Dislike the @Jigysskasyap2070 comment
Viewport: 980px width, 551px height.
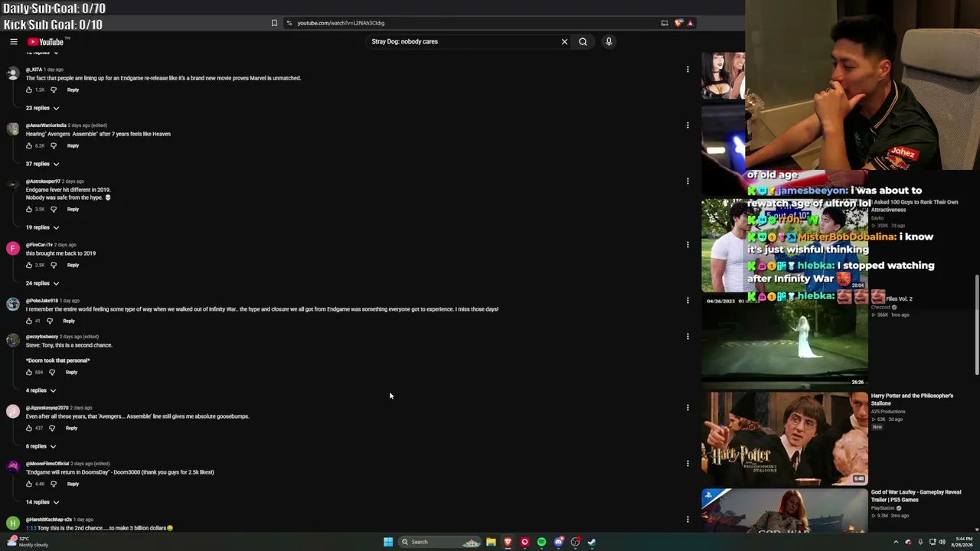click(x=52, y=428)
